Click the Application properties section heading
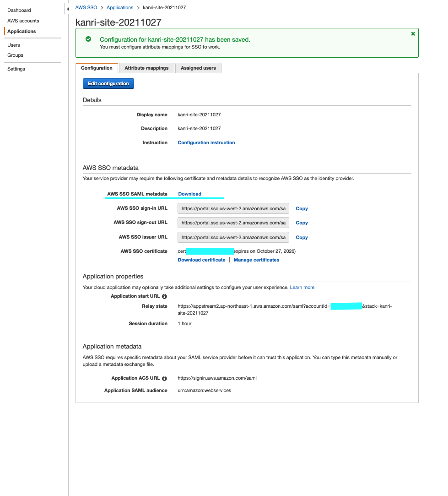Screen dimensions: 448x496 tap(113, 276)
